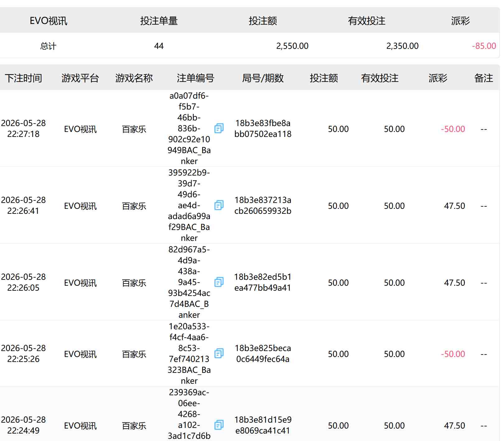Click 百家乐 game name in 22:26:05 row

point(134,283)
